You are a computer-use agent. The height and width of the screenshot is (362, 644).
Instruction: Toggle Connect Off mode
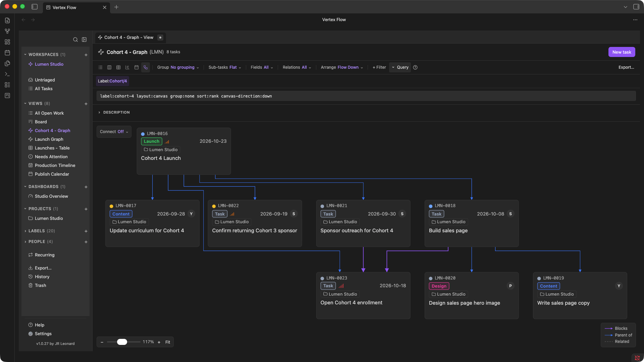[x=114, y=132]
